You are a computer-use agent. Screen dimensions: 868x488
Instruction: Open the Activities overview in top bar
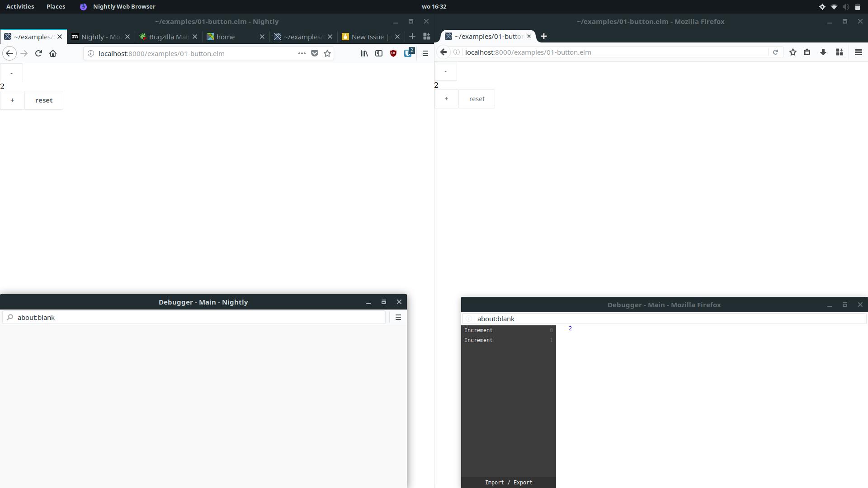(20, 6)
